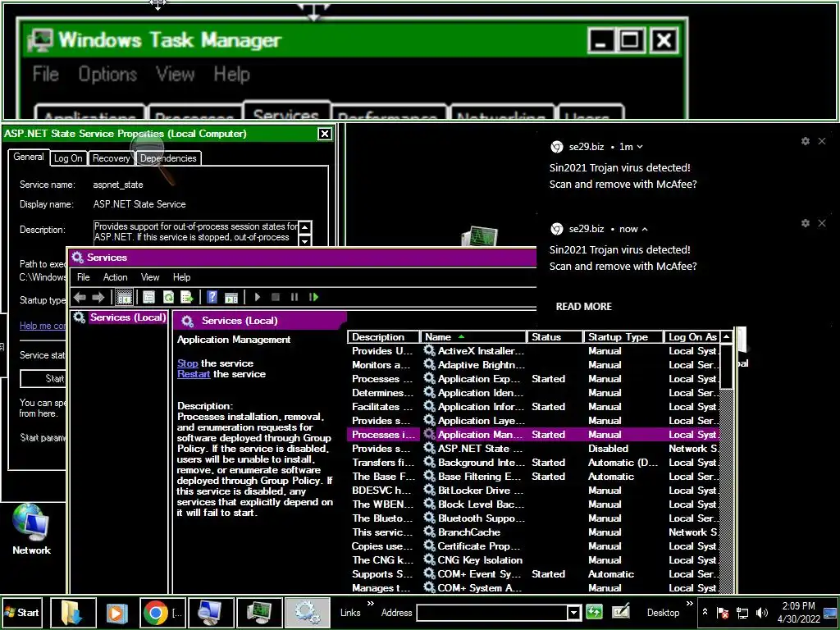
Task: Open the Address bar dropdown arrow
Action: point(573,612)
